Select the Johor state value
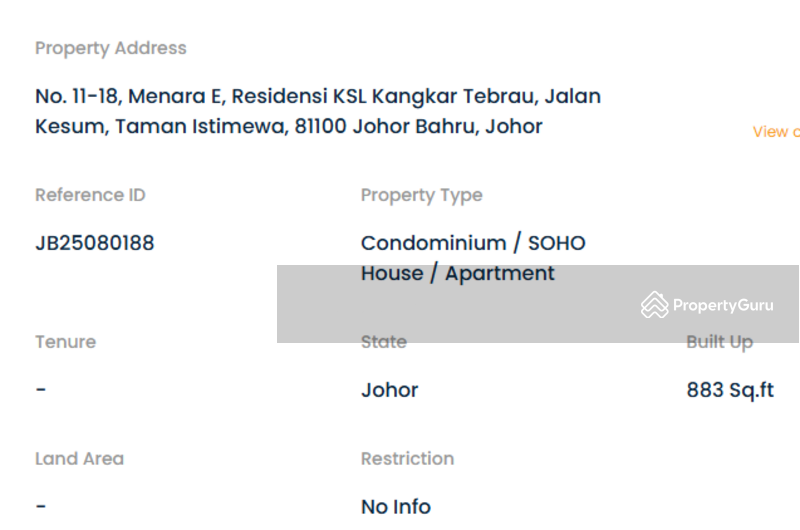Viewport: 800px width, 530px height. (390, 390)
